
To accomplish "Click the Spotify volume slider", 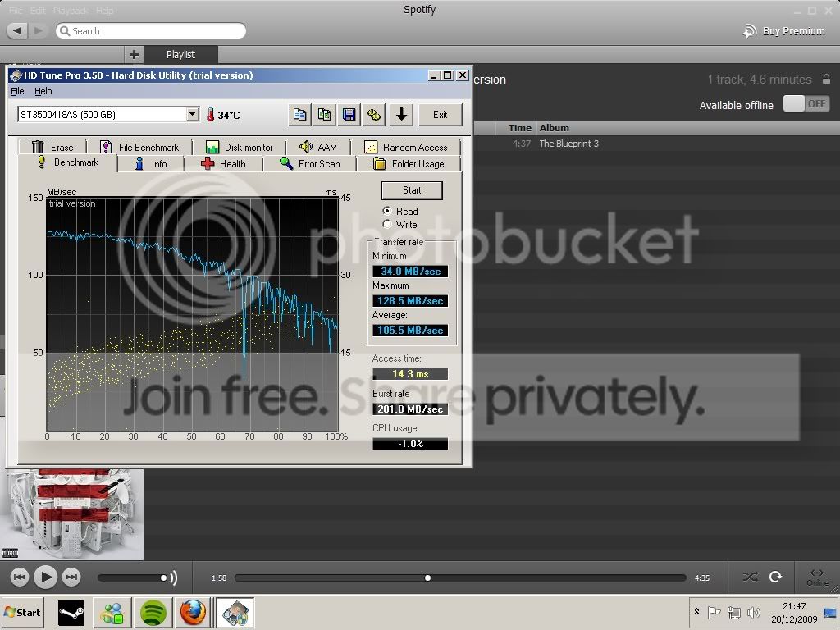I will [x=132, y=577].
